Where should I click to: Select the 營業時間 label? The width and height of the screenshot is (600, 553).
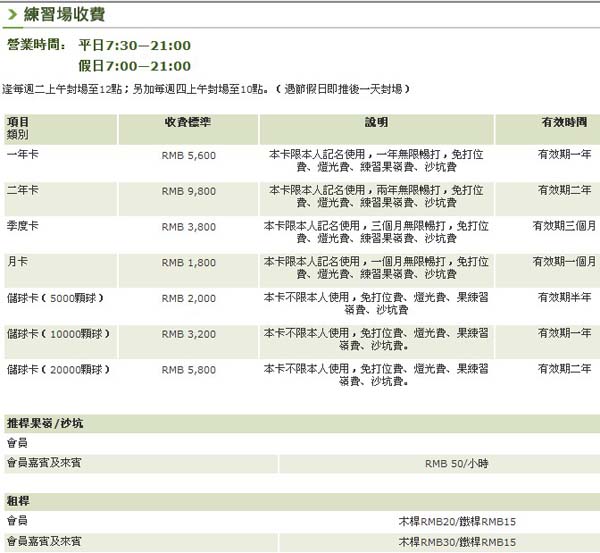tap(36, 46)
